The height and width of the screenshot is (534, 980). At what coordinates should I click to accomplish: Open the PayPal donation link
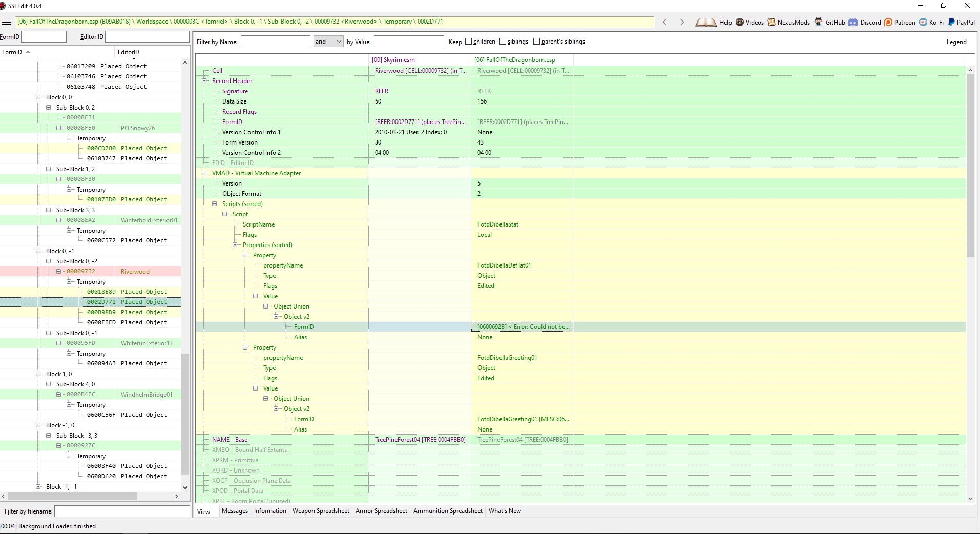[x=961, y=22]
